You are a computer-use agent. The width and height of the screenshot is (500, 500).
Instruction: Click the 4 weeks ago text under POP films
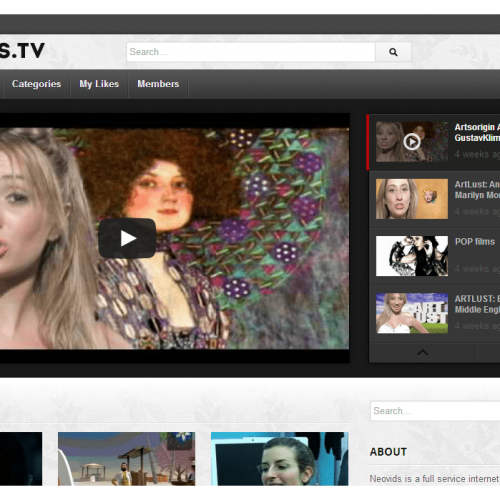tap(477, 269)
